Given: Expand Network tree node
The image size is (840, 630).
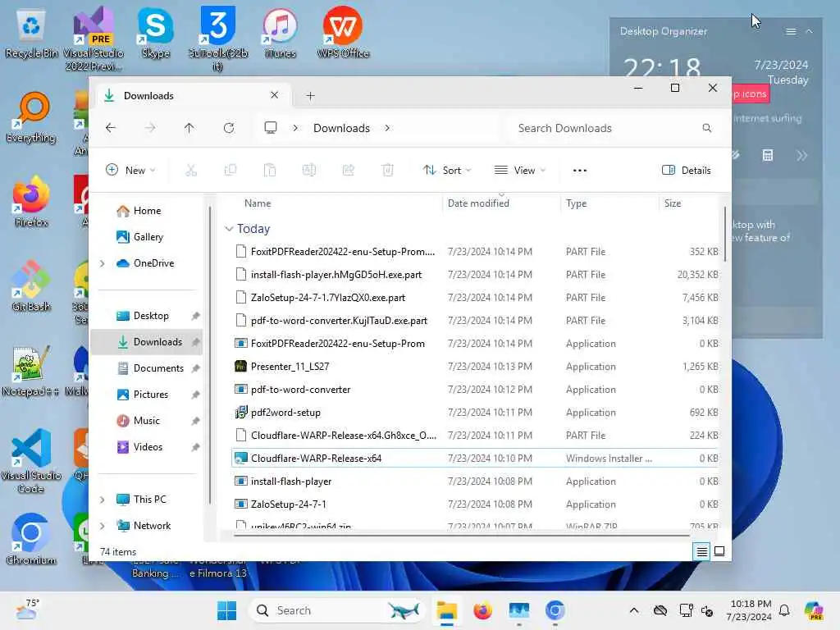Looking at the screenshot, I should (x=103, y=526).
